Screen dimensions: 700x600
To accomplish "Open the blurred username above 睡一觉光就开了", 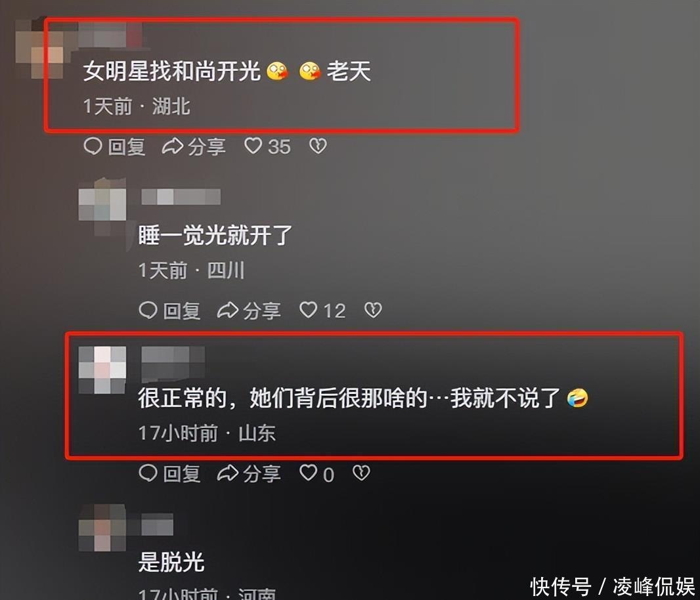I will click(181, 196).
